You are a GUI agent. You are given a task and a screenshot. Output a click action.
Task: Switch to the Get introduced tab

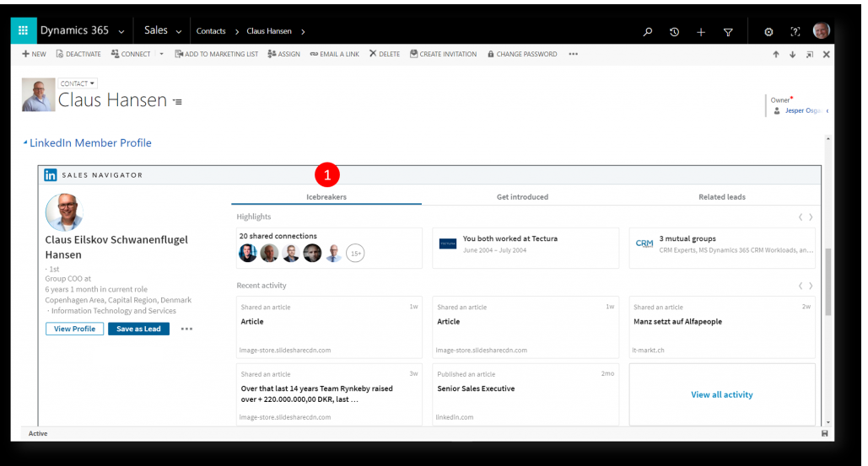[x=522, y=196]
